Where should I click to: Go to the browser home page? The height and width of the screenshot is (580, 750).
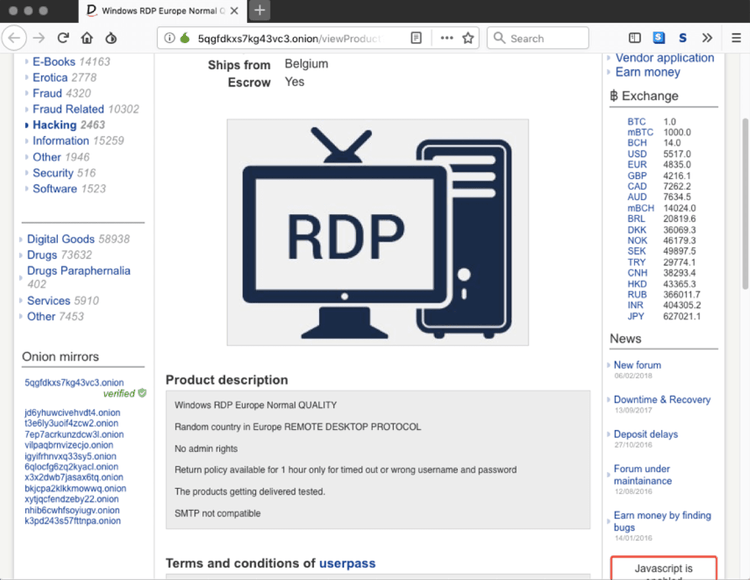(x=87, y=38)
